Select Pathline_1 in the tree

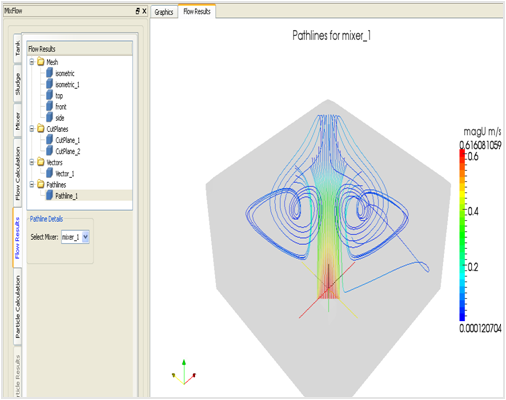[66, 196]
